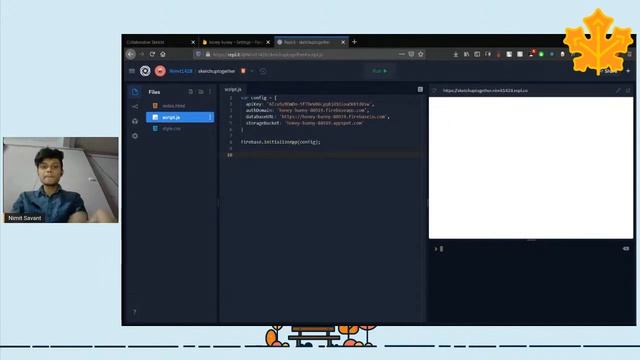Click the browser Back arrow button

tap(131, 54)
